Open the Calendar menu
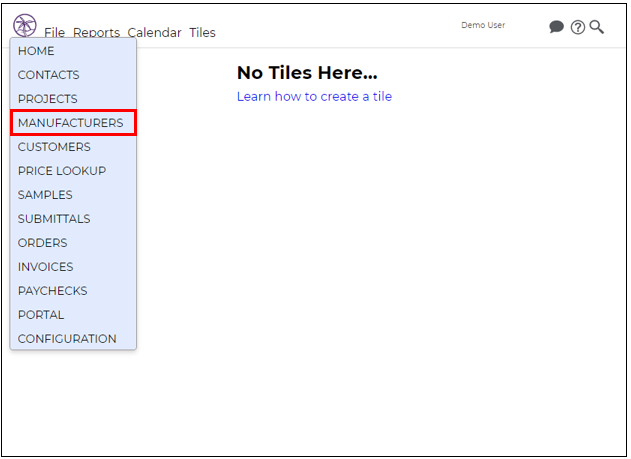The height and width of the screenshot is (459, 631). 154,32
